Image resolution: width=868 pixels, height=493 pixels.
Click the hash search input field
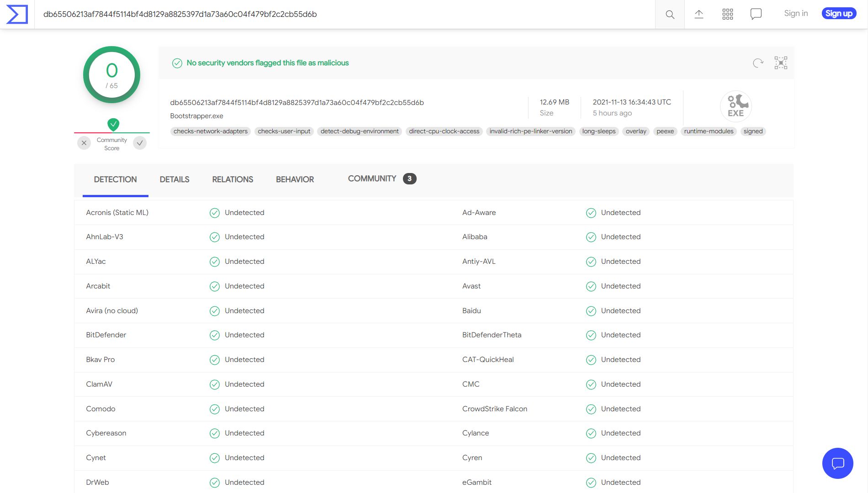pyautogui.click(x=345, y=14)
